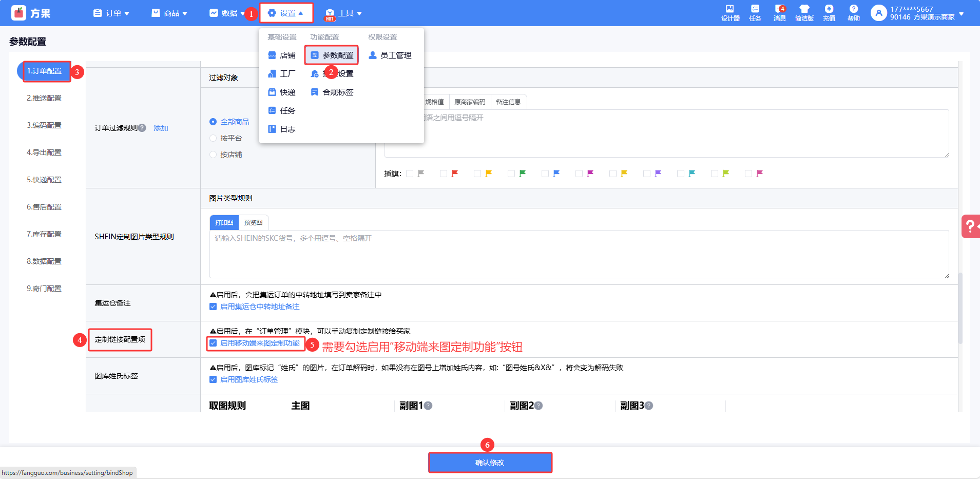Viewport: 980px width, 479px height.
Task: Open the 任务 icon in top bar
Action: (x=755, y=13)
